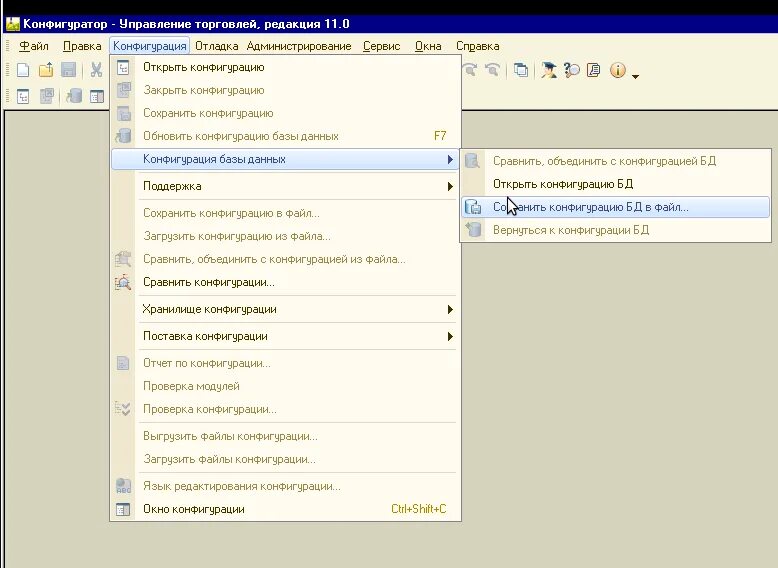Click icon beside Окно конфигурации
The image size is (778, 568).
coord(123,509)
